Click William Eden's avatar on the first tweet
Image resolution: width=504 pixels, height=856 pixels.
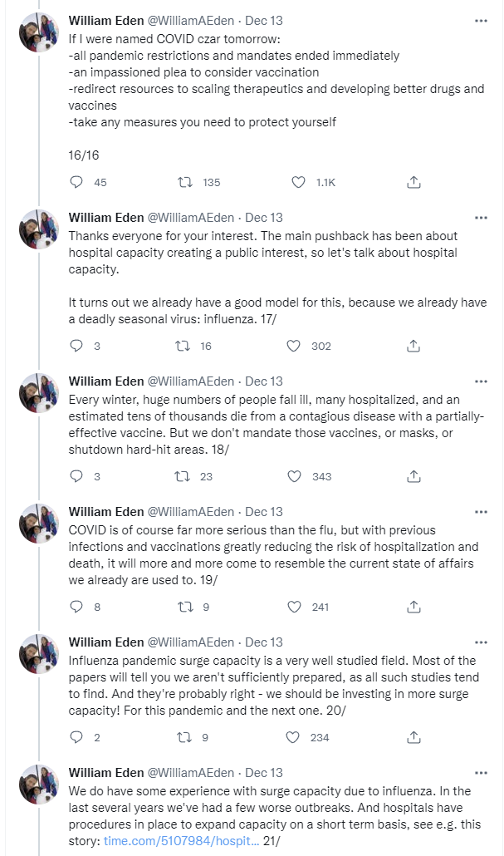(39, 33)
